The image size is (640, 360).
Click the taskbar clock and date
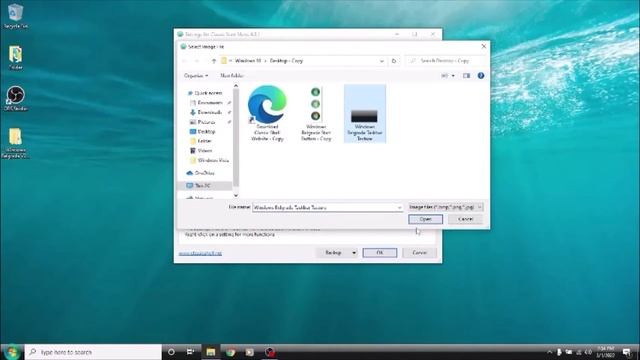tap(606, 352)
